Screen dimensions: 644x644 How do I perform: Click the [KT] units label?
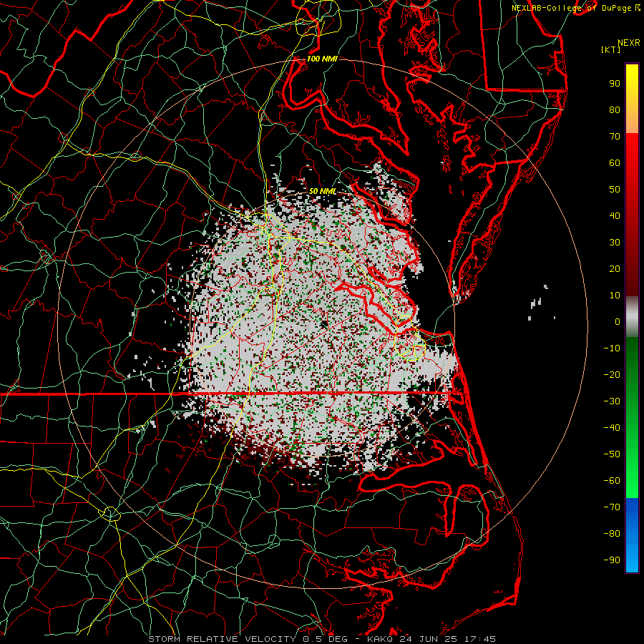pyautogui.click(x=611, y=49)
